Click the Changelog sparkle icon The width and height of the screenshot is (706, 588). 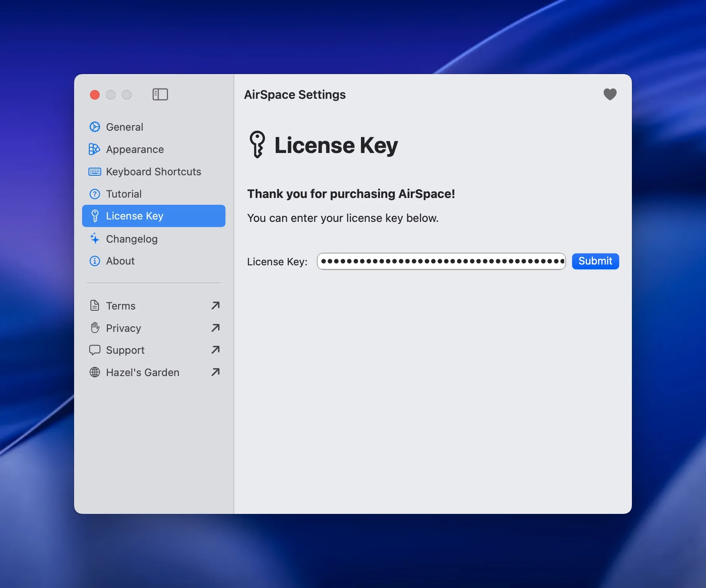click(94, 238)
